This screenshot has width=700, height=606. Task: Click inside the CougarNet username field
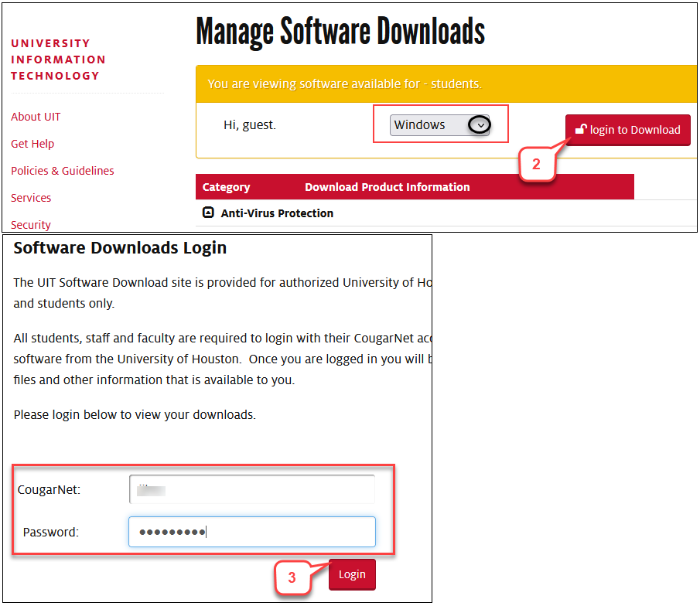251,489
